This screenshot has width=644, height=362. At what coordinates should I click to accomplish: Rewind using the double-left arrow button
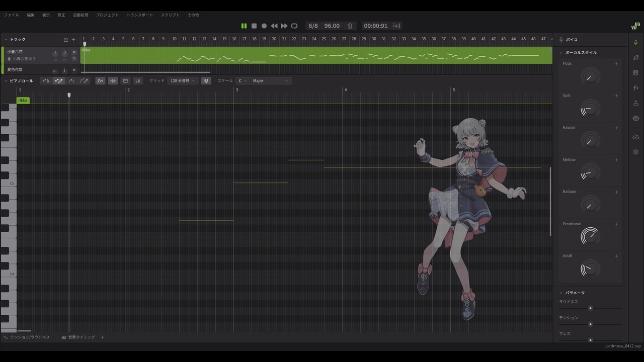pos(274,26)
